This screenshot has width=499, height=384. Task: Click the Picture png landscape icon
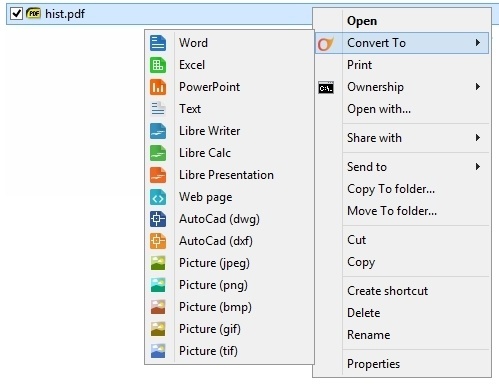coord(158,285)
